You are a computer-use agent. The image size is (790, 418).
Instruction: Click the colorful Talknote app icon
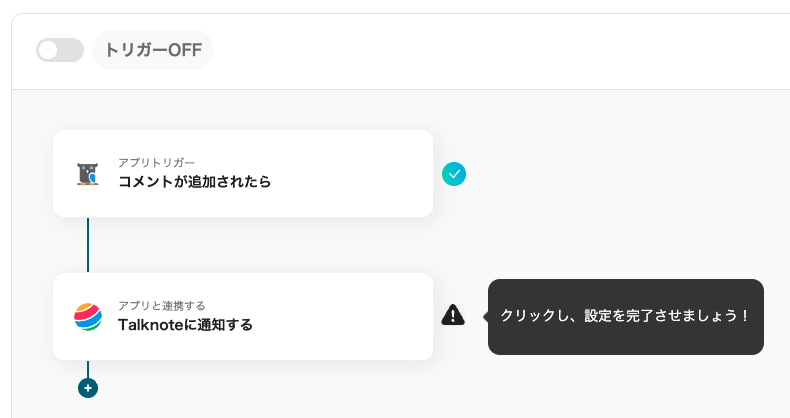point(88,317)
